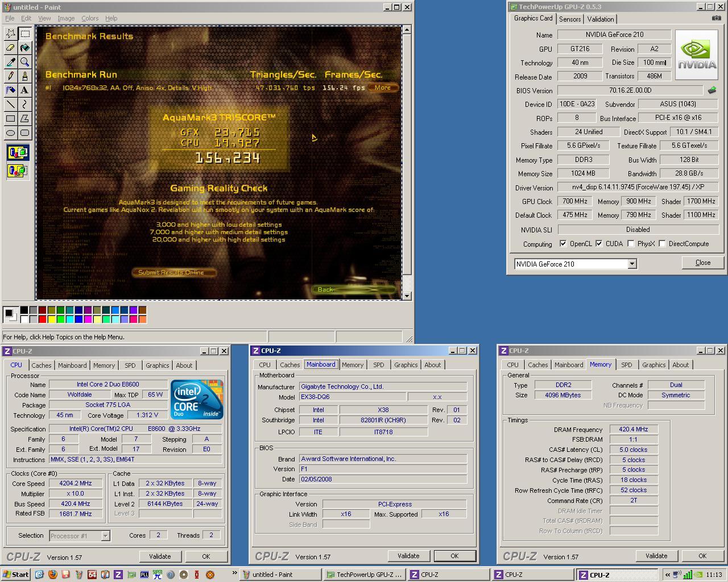Click OK in the CPU tab CPU-Z window
Viewport: 728px width, 582px height.
(206, 556)
